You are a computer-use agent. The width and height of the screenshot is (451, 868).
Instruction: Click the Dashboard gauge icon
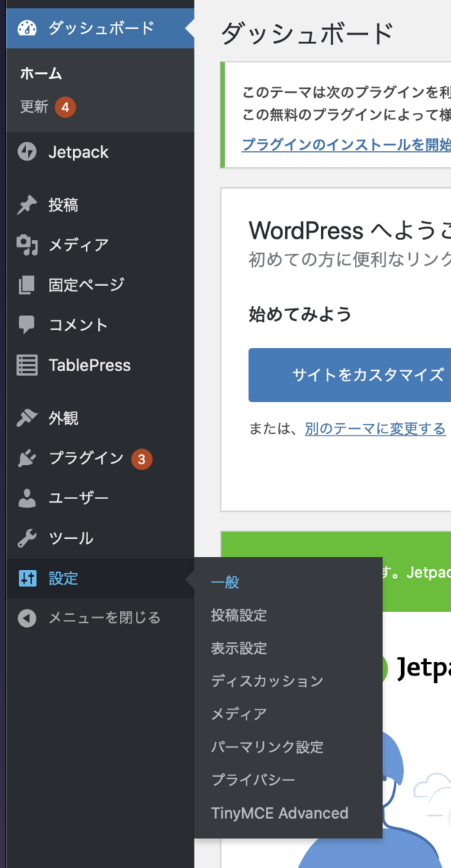point(27,28)
